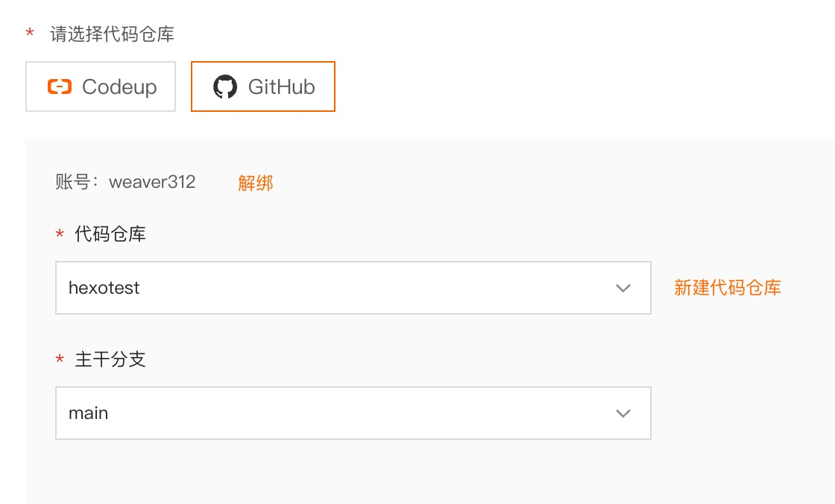Viewport: 835px width, 504px height.
Task: Click the 代码仓库 field label
Action: pos(110,234)
